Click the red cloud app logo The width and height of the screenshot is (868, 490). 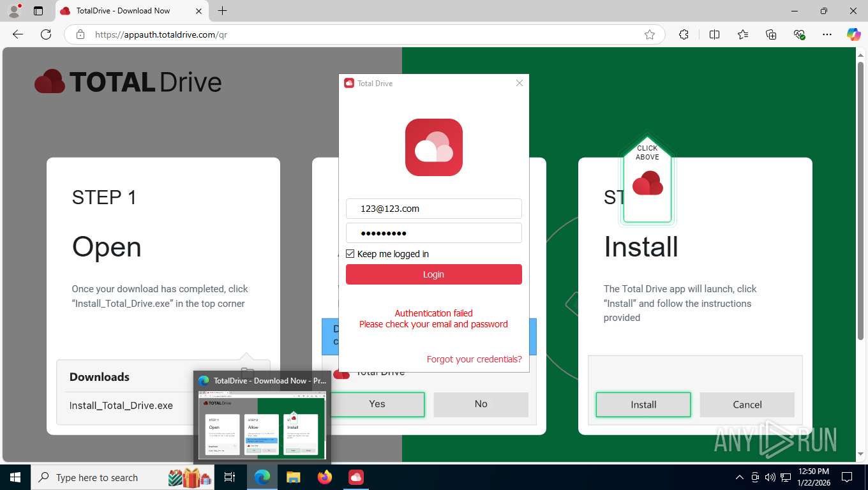tap(434, 147)
